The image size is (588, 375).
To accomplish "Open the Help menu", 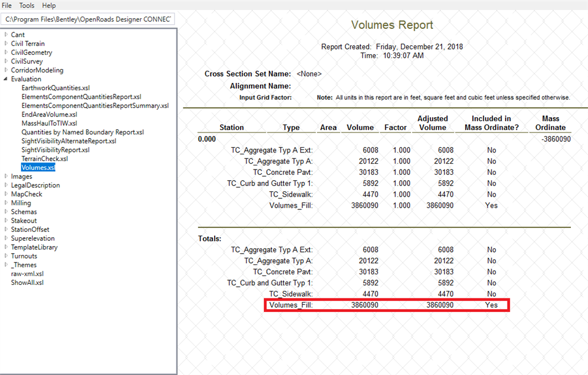I will (49, 5).
